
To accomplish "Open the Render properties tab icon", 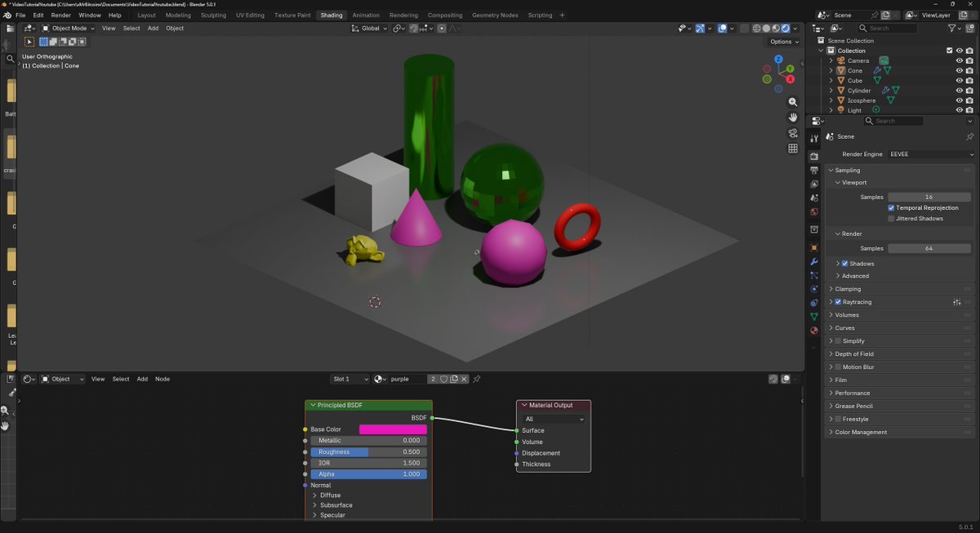I will coord(813,156).
